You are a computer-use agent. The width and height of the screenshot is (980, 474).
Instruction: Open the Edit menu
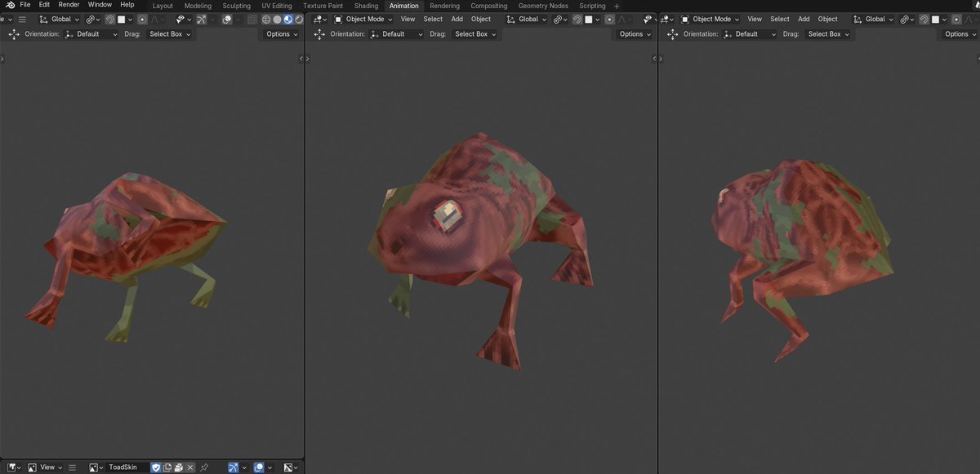[44, 5]
